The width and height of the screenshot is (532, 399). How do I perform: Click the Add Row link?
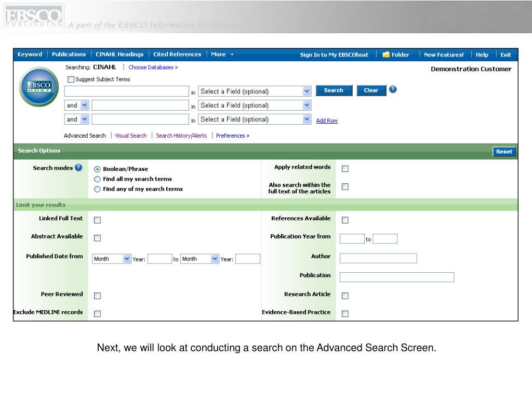click(x=327, y=121)
